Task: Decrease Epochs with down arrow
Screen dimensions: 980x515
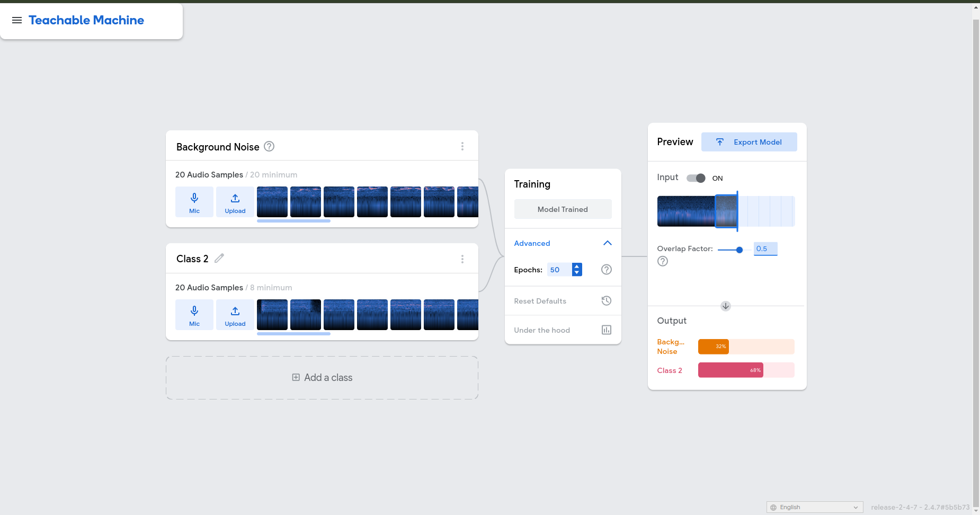Action: [577, 273]
